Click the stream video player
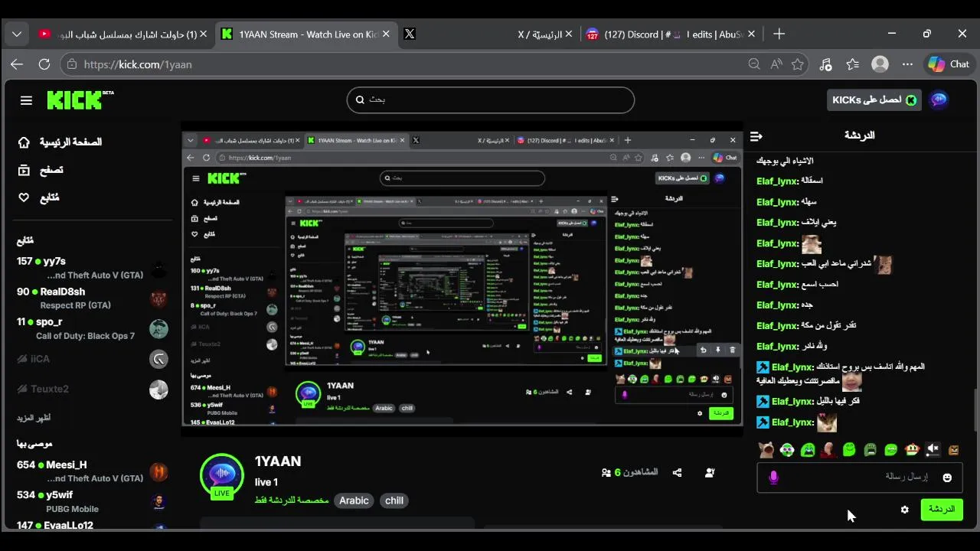Viewport: 980px width, 551px height. click(x=462, y=279)
